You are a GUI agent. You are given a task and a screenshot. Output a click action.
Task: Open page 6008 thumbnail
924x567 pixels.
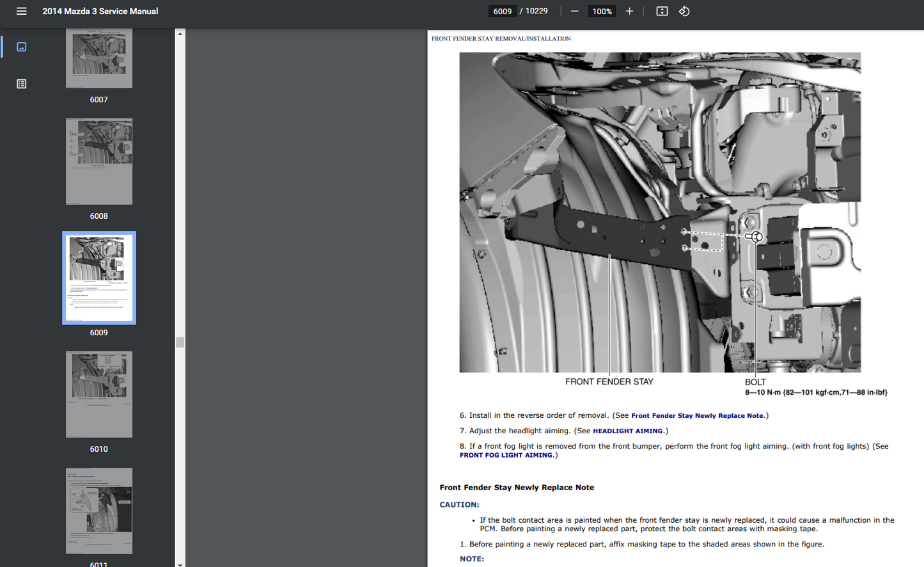click(x=99, y=162)
